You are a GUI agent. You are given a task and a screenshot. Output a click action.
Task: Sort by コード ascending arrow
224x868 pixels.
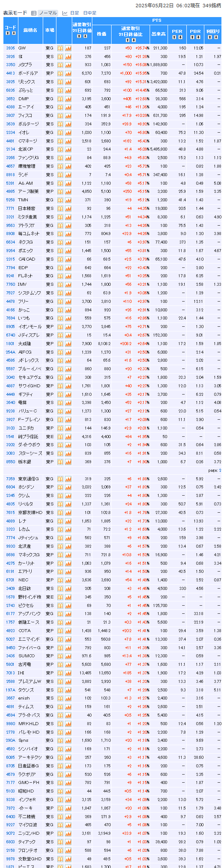click(9, 33)
